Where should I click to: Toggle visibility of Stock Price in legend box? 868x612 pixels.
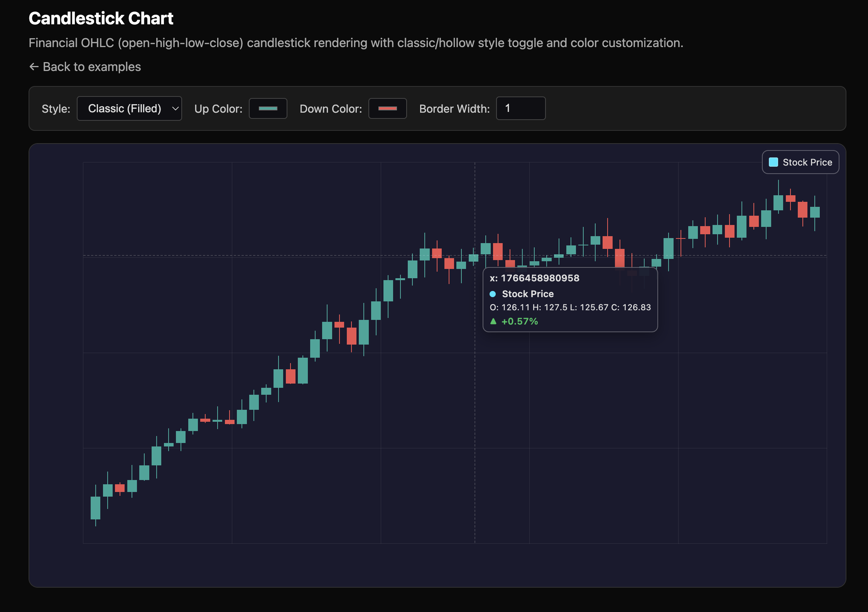click(800, 162)
